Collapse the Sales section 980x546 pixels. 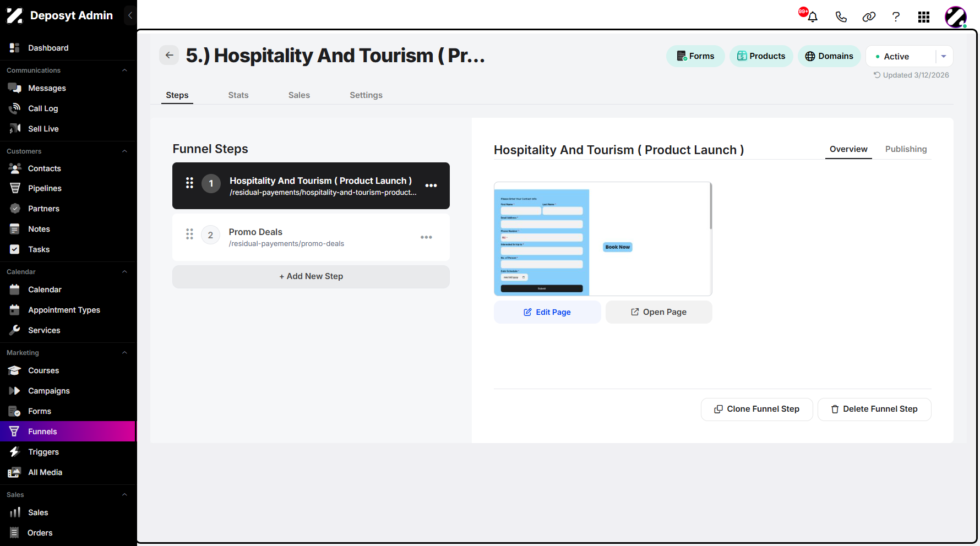[x=124, y=495]
